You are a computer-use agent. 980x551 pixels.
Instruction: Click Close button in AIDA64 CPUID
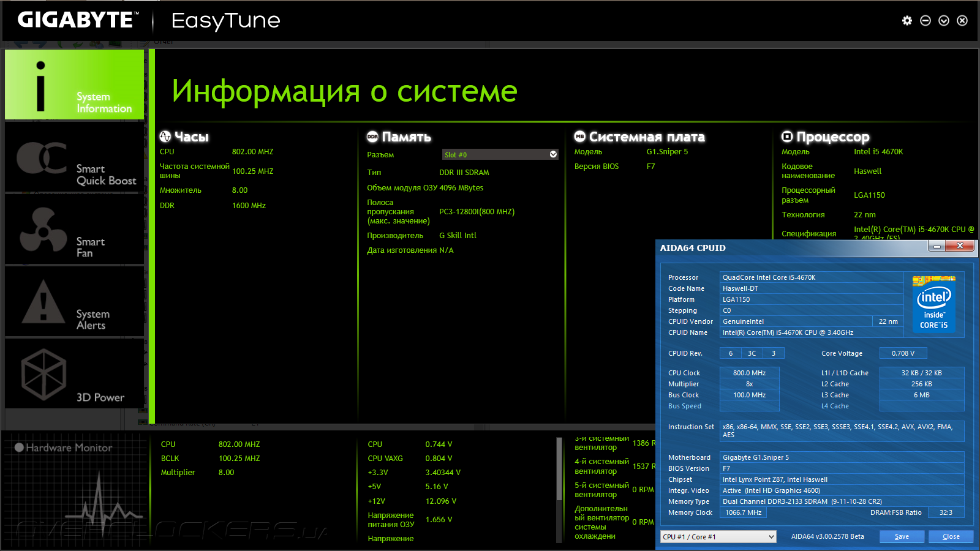[951, 537]
